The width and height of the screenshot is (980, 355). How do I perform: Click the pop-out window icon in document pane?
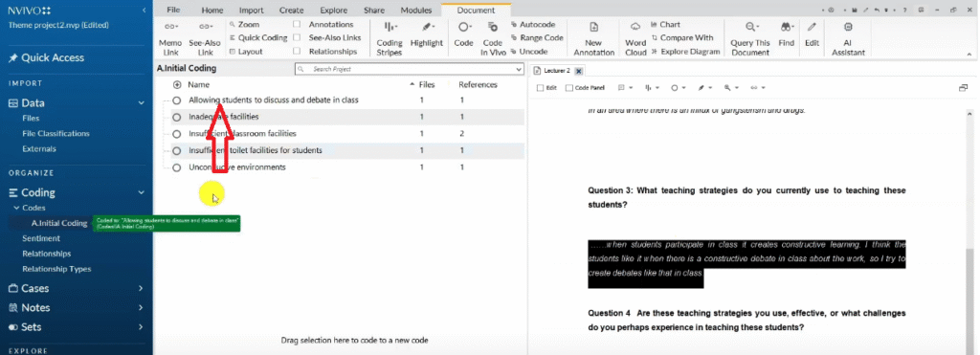[963, 88]
